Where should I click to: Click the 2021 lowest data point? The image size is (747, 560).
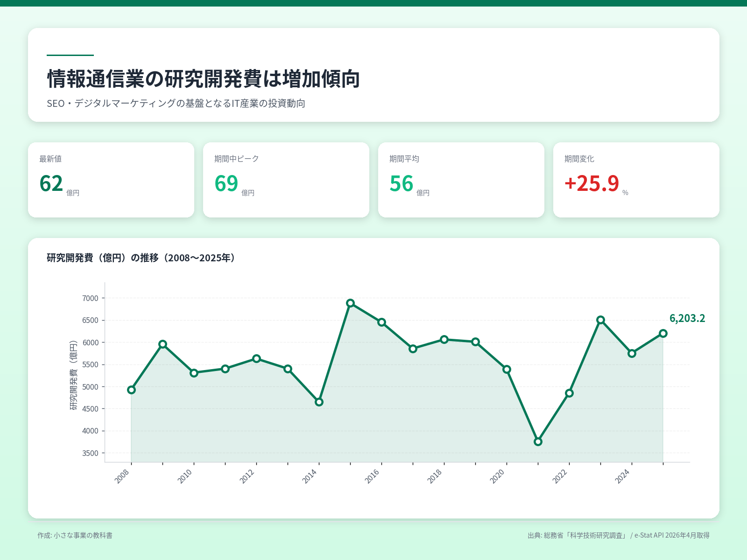point(538,441)
